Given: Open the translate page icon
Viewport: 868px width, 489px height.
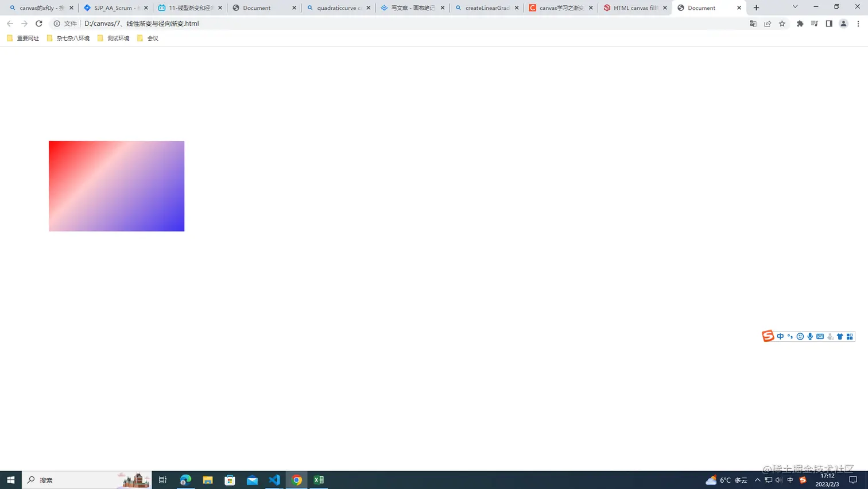Looking at the screenshot, I should (x=753, y=24).
